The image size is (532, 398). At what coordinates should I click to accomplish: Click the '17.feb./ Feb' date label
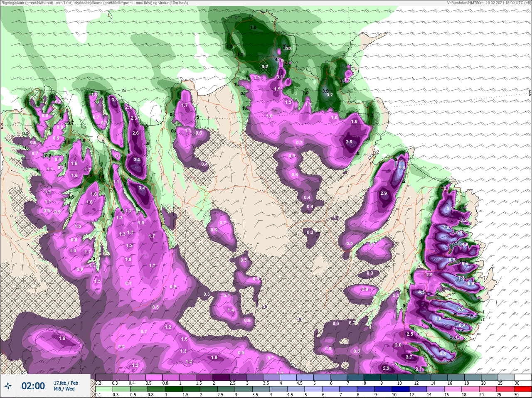click(66, 383)
